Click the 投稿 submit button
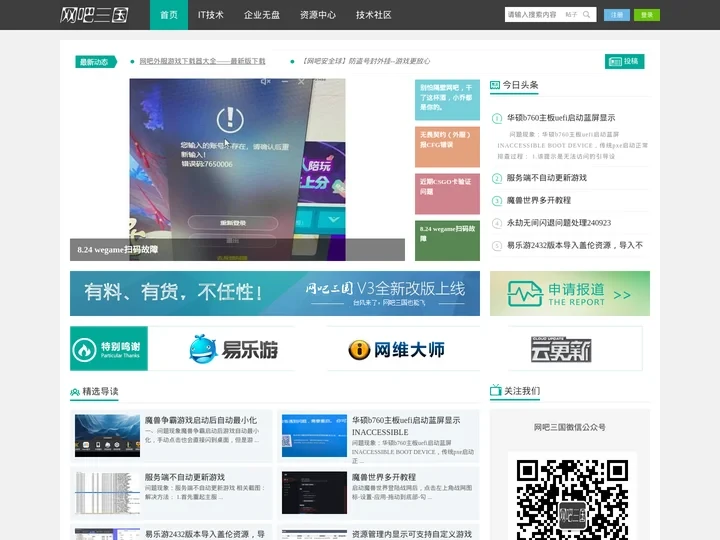The image size is (720, 540). pos(624,61)
